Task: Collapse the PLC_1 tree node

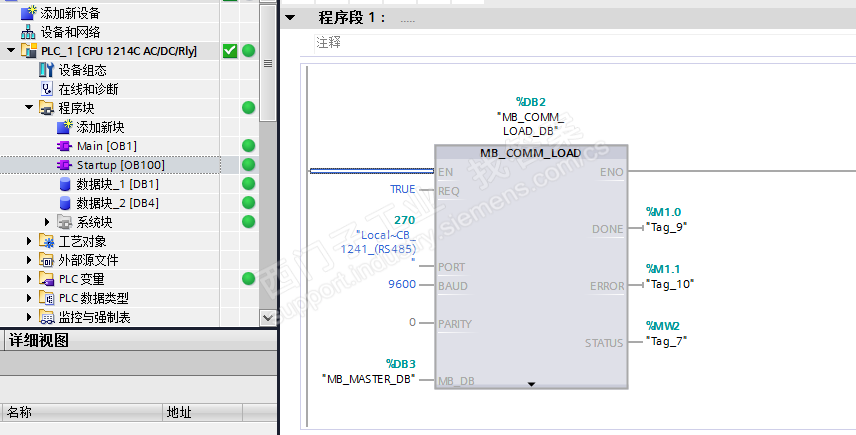Action: [x=11, y=50]
